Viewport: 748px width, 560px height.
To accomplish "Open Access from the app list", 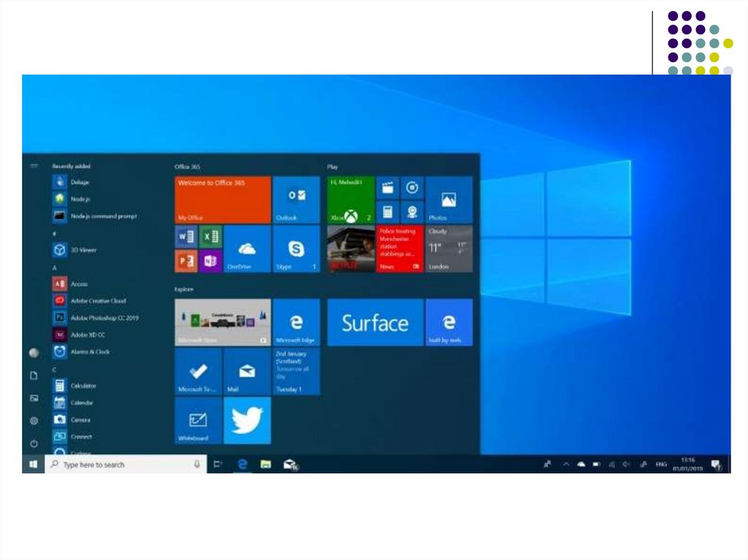I will [x=70, y=284].
